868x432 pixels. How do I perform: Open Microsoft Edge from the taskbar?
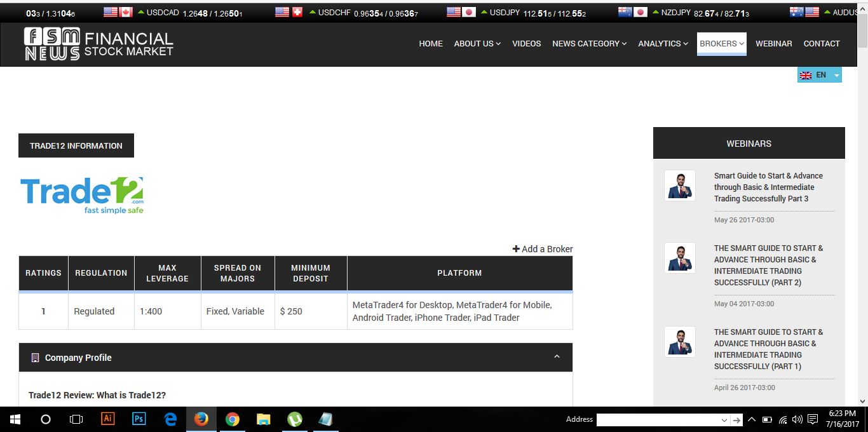click(x=170, y=419)
